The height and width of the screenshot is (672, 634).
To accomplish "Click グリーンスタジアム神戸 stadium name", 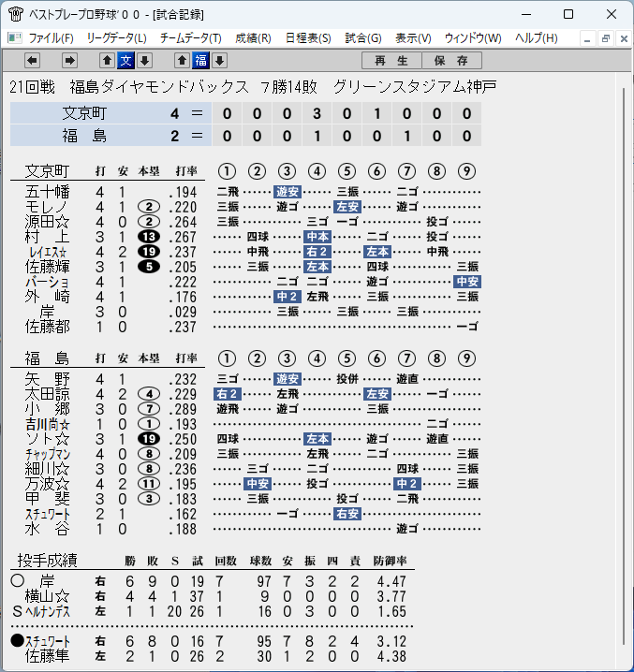I will [414, 87].
